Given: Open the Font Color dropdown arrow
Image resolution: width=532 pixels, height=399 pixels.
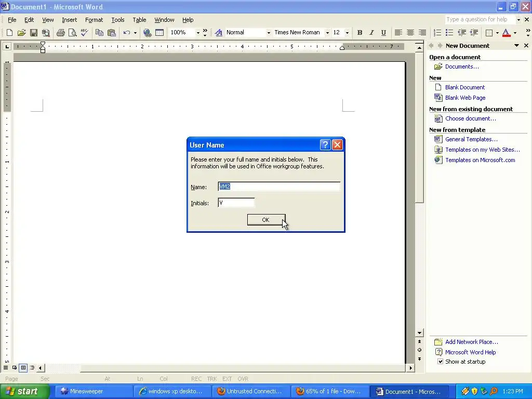Looking at the screenshot, I should pos(515,33).
